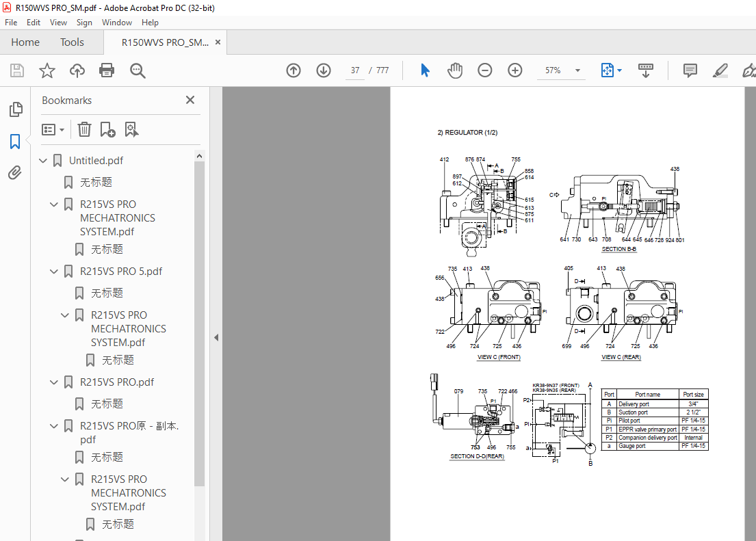This screenshot has height=541, width=756.
Task: Select the Untitled.pdf bookmark
Action: coord(96,161)
